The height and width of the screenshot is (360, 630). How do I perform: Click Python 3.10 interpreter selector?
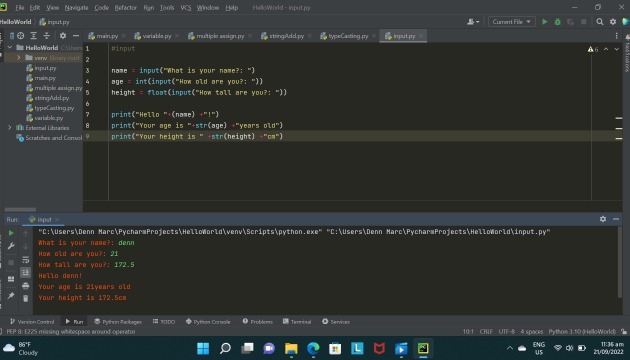(582, 331)
